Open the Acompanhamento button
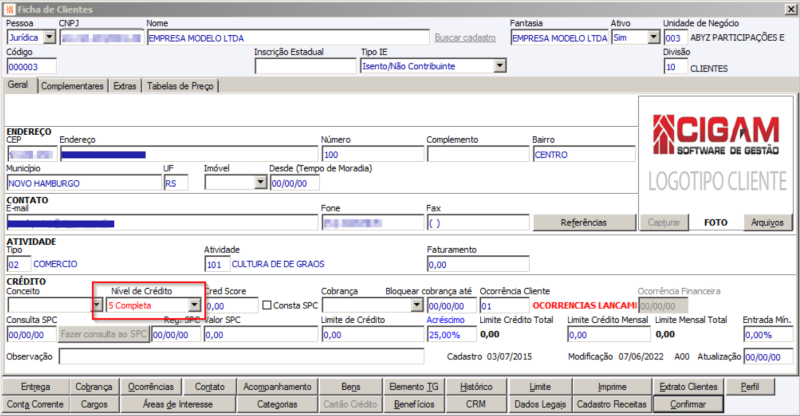This screenshot has width=800, height=416. click(x=278, y=387)
